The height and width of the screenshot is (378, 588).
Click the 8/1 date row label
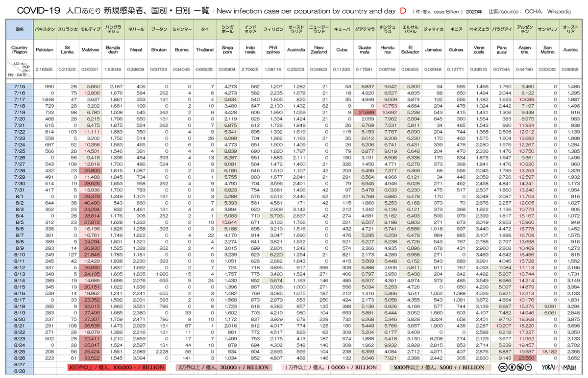(19, 196)
